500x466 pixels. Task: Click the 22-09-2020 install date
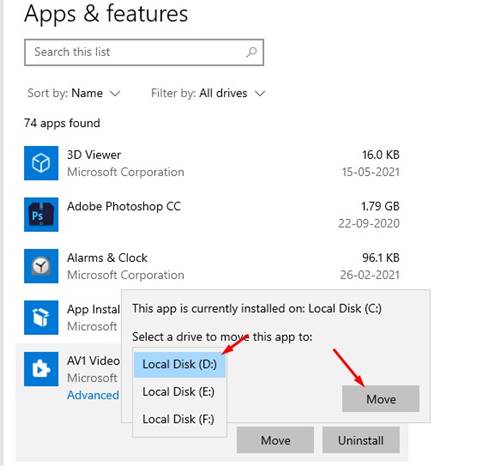(x=369, y=223)
